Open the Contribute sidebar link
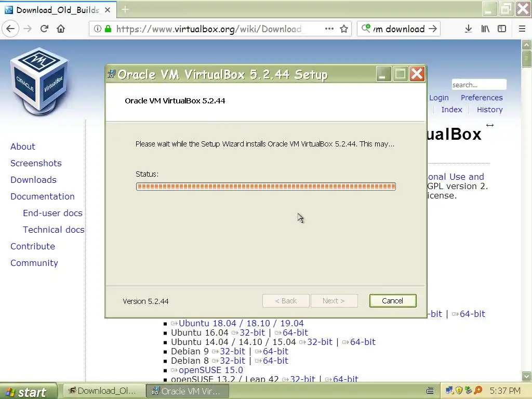This screenshot has width=532, height=399. [33, 246]
